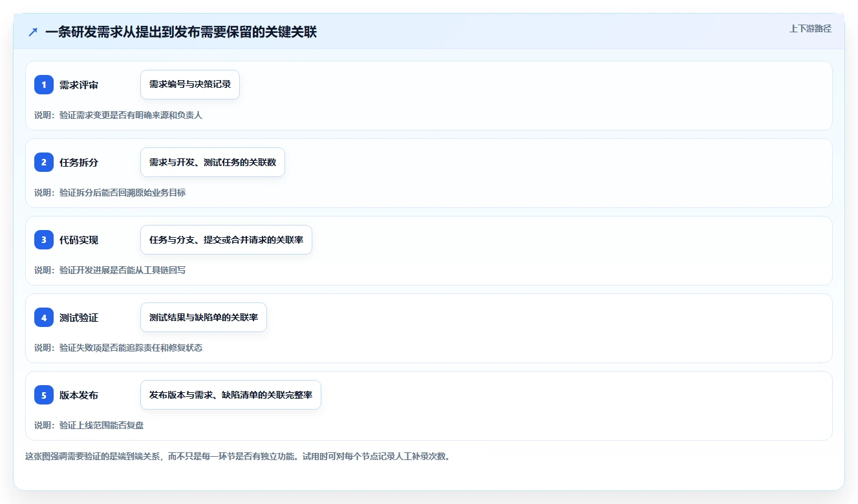
Task: Select the 需求评审 step label
Action: point(79,85)
